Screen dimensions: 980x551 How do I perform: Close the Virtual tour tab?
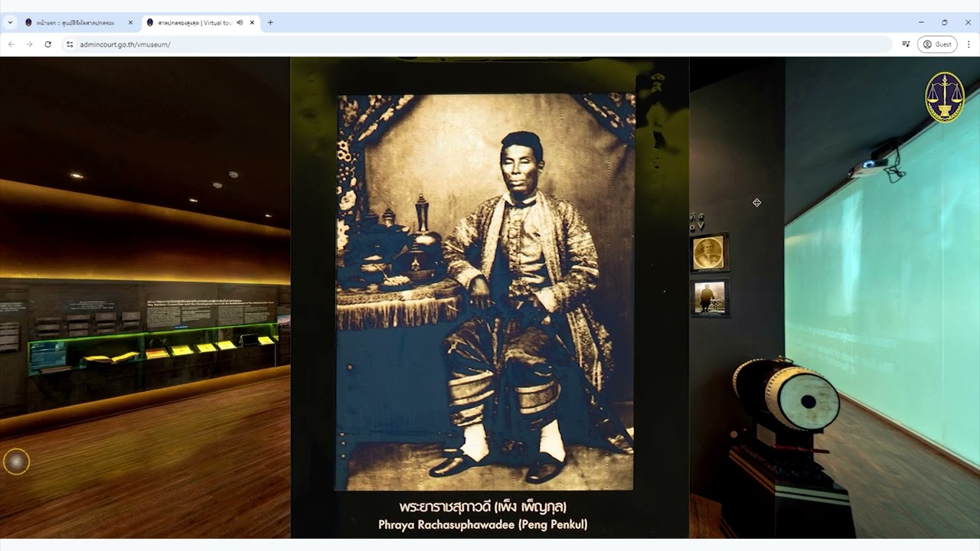point(252,23)
